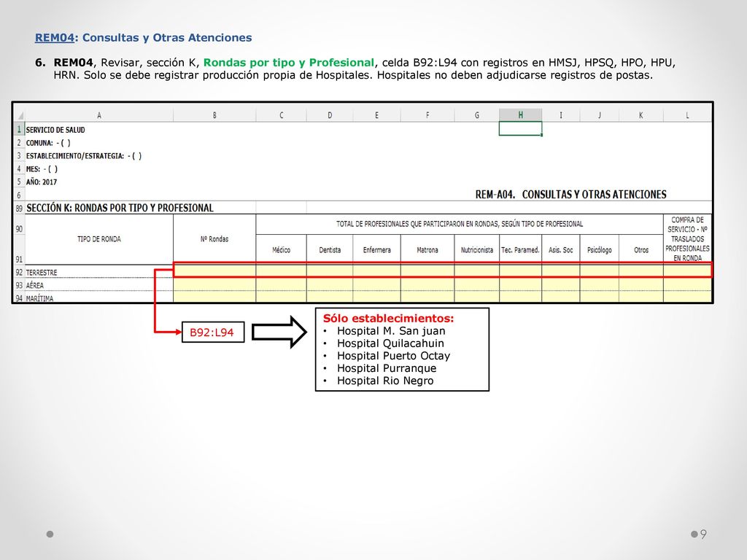Click 'Hospital Quilacahuin' list item
Image resolution: width=747 pixels, height=560 pixels.
391,343
